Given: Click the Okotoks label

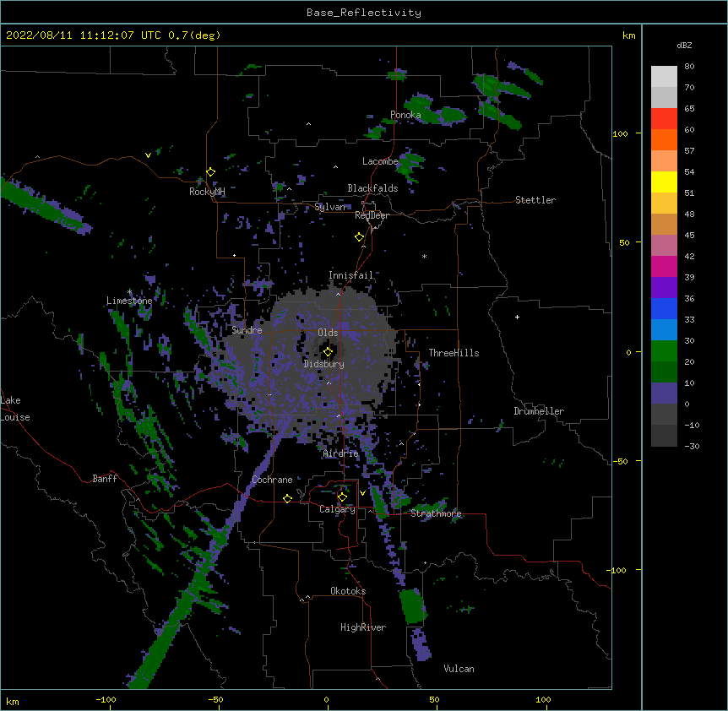Looking at the screenshot, I should click(348, 591).
